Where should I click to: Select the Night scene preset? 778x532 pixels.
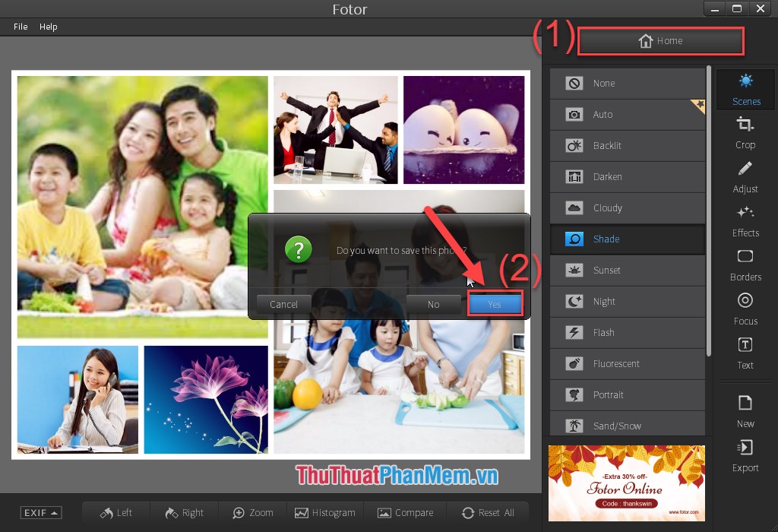pos(628,301)
